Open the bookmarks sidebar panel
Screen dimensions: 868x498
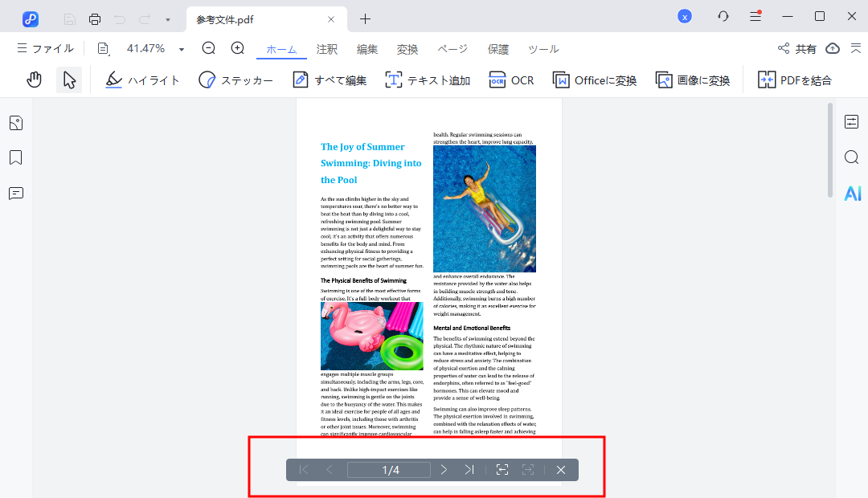15,157
